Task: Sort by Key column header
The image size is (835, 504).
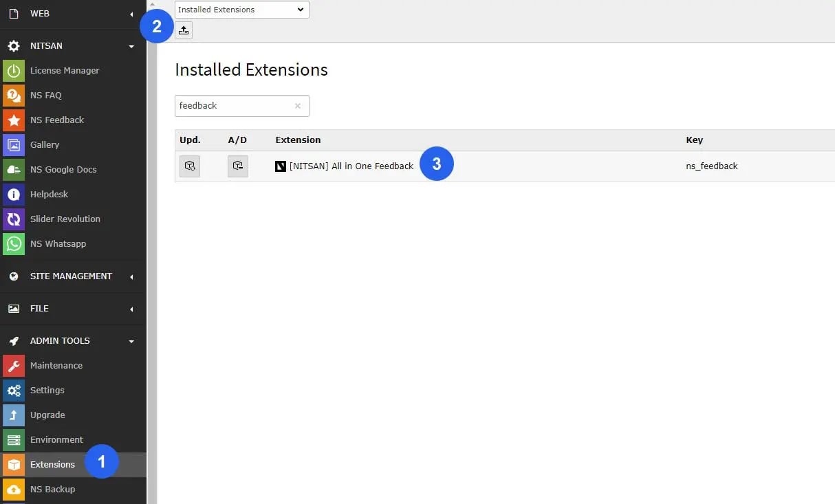Action: pyautogui.click(x=695, y=140)
